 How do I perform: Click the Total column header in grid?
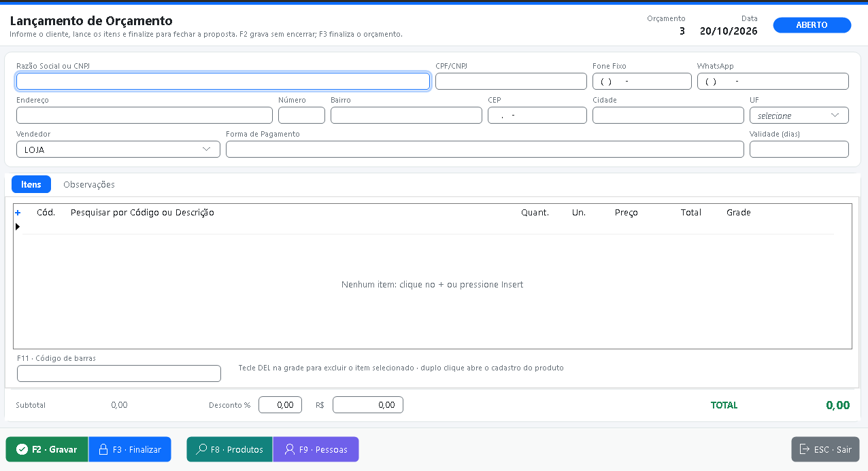tap(691, 213)
